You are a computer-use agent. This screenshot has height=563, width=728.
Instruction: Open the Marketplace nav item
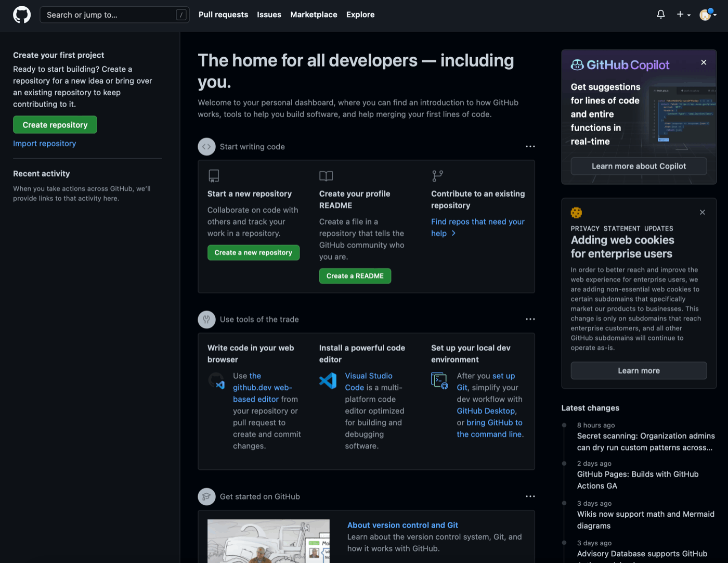click(x=314, y=15)
